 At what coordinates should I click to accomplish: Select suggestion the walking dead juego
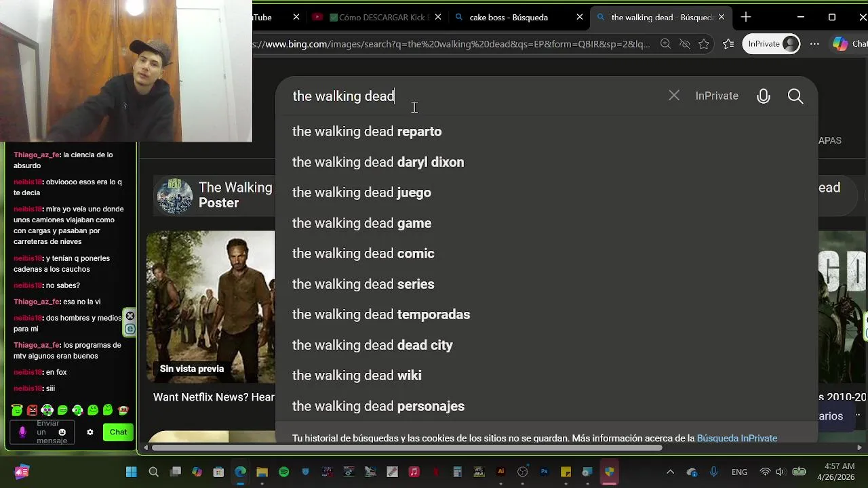click(x=547, y=192)
